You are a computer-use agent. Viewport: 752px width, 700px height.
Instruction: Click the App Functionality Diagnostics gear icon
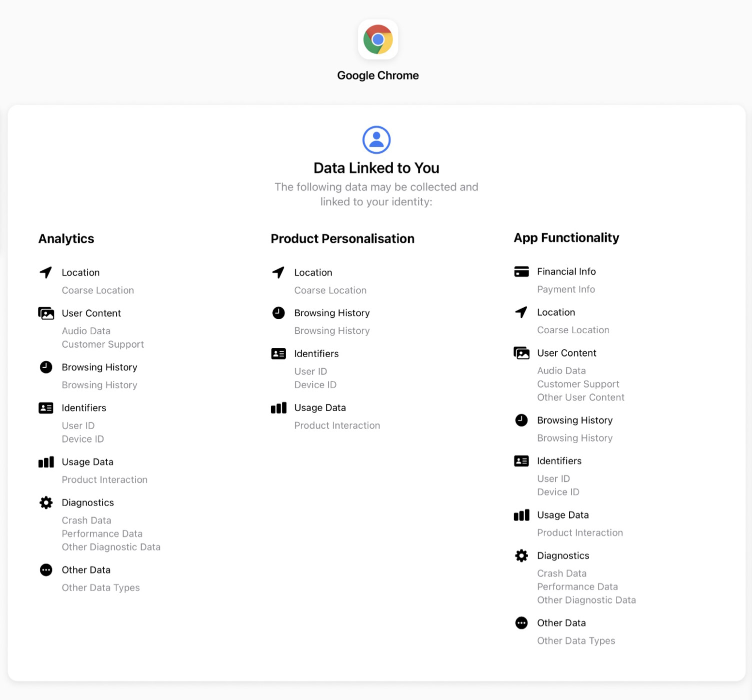521,556
